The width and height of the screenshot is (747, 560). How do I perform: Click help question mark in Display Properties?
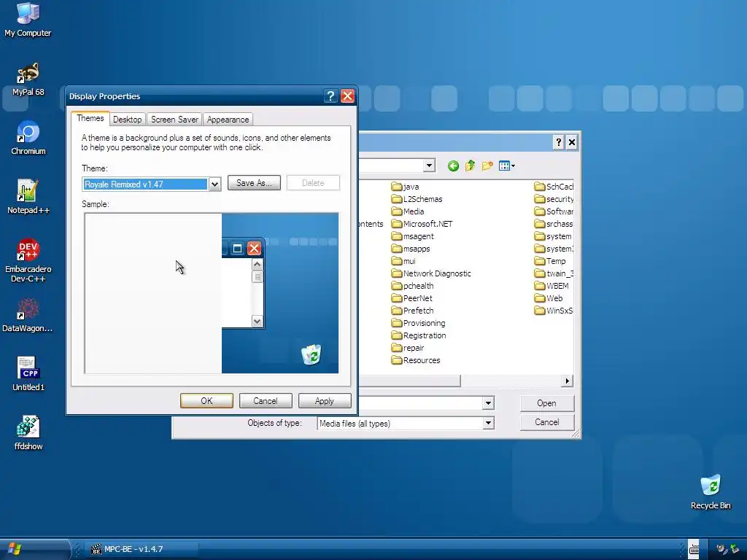pyautogui.click(x=330, y=96)
